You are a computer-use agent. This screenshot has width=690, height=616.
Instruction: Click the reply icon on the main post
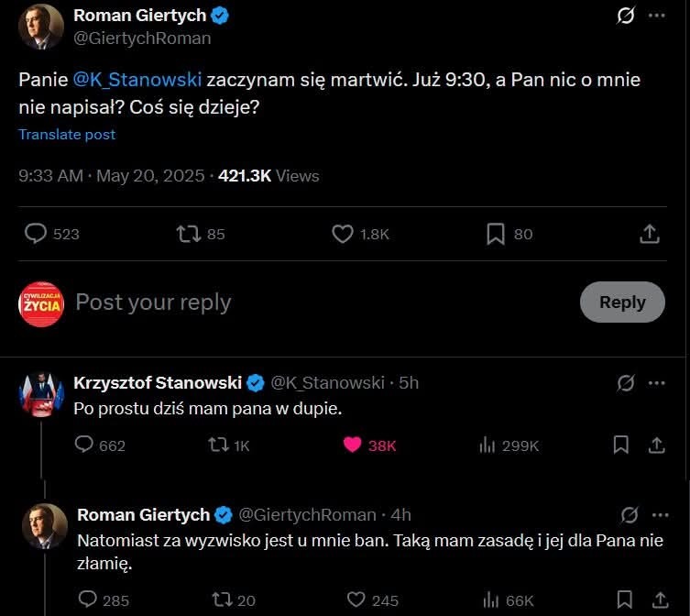pos(36,234)
